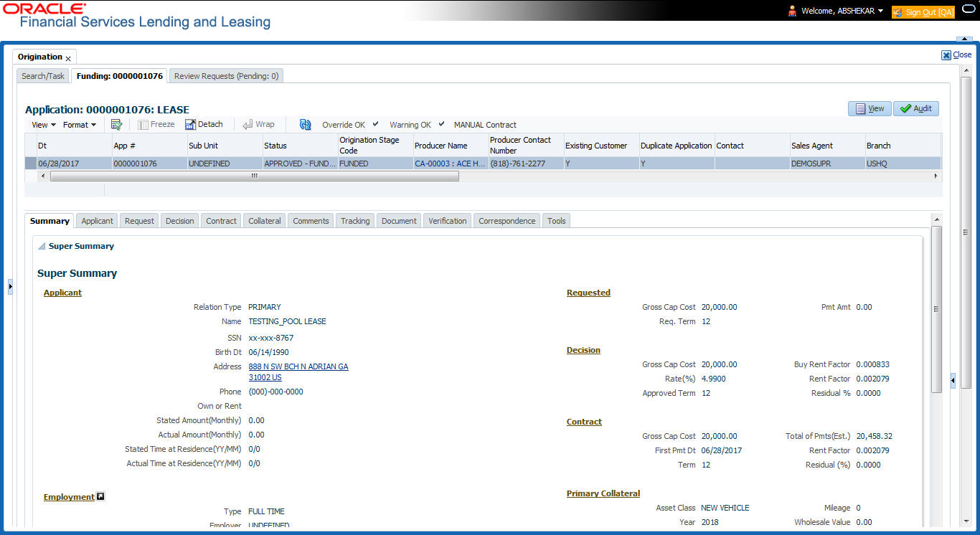Image resolution: width=980 pixels, height=535 pixels.
Task: Open the 888 N SW BCH address link
Action: point(298,371)
